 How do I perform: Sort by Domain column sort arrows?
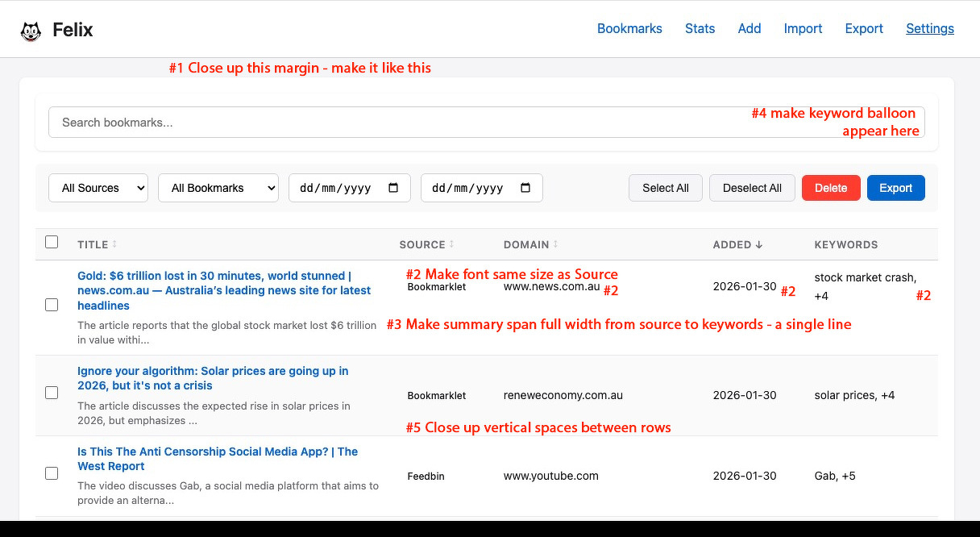555,244
